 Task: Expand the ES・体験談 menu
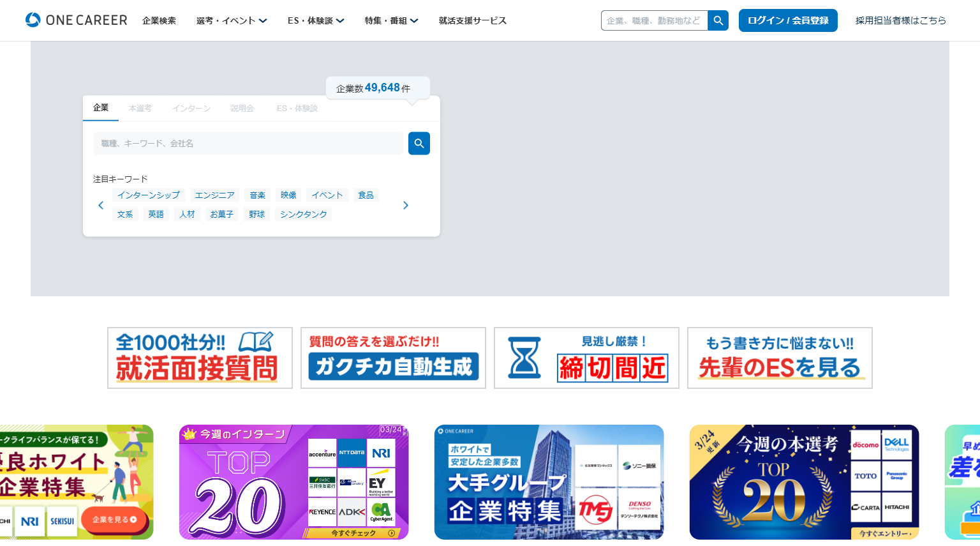(316, 20)
